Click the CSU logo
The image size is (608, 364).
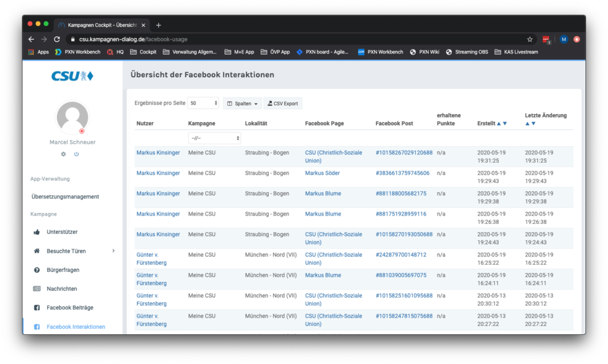click(x=72, y=75)
